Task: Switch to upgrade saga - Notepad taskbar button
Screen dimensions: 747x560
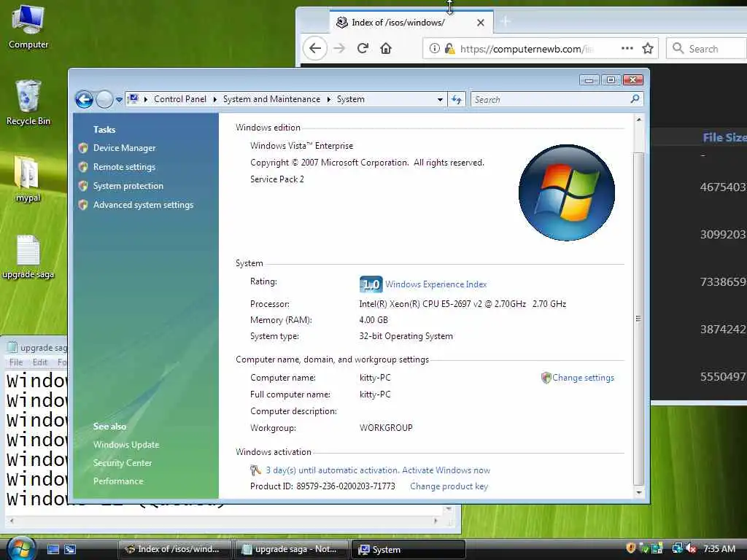Action: pos(292,549)
